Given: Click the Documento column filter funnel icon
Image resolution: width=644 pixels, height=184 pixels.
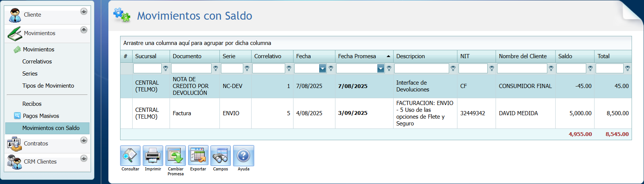Looking at the screenshot, I should 216,68.
